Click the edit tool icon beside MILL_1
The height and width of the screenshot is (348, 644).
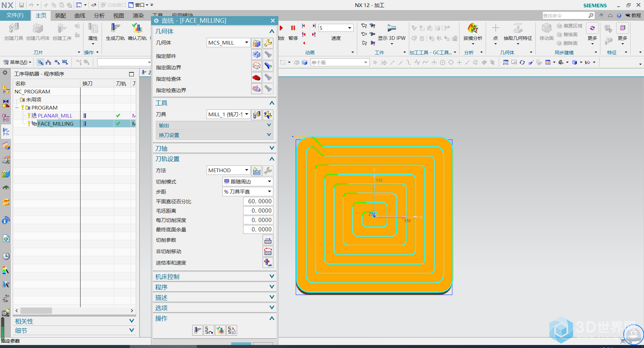click(x=268, y=115)
